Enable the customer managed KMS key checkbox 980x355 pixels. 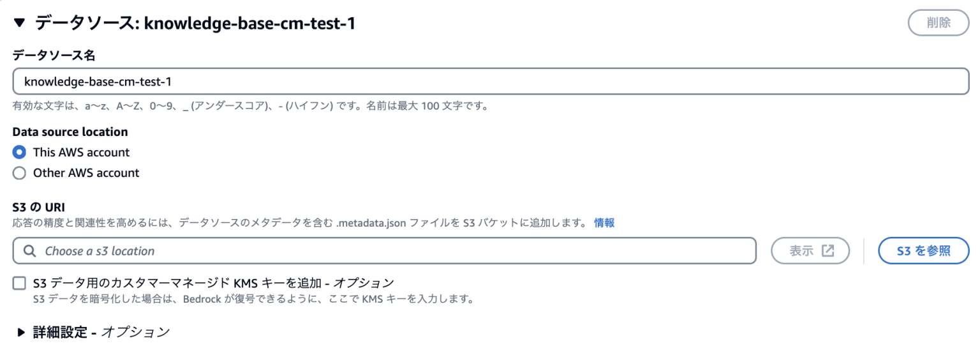coord(20,283)
